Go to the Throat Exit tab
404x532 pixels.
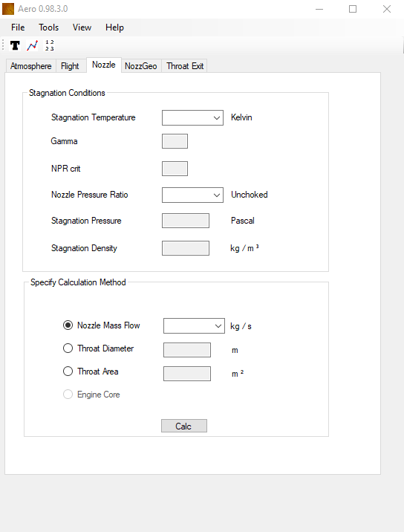185,66
